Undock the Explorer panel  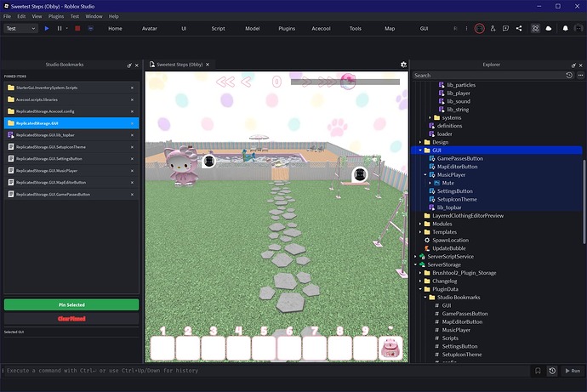573,65
